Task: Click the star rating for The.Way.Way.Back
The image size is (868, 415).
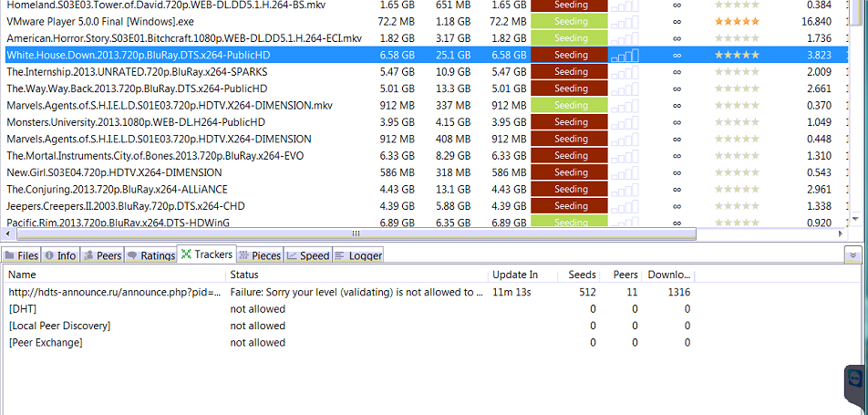Action: point(737,88)
